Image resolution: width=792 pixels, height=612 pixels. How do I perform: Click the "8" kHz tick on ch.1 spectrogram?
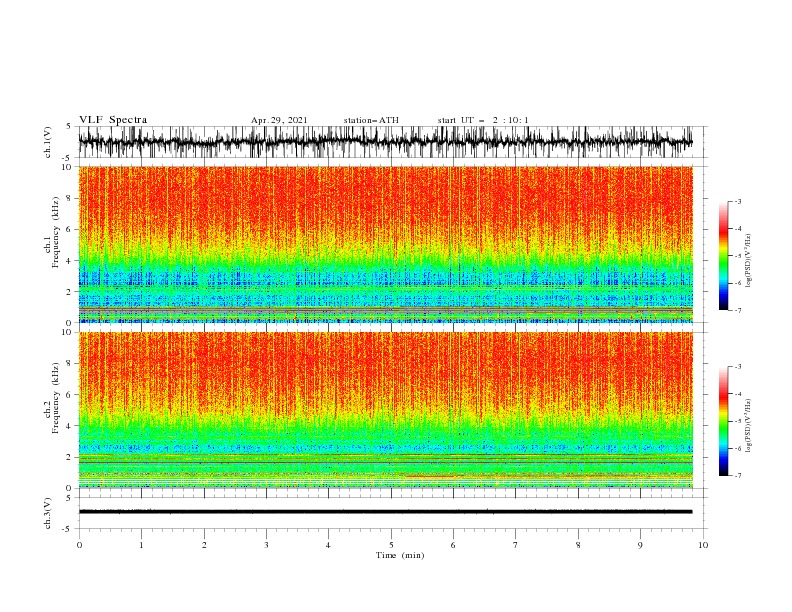70,198
